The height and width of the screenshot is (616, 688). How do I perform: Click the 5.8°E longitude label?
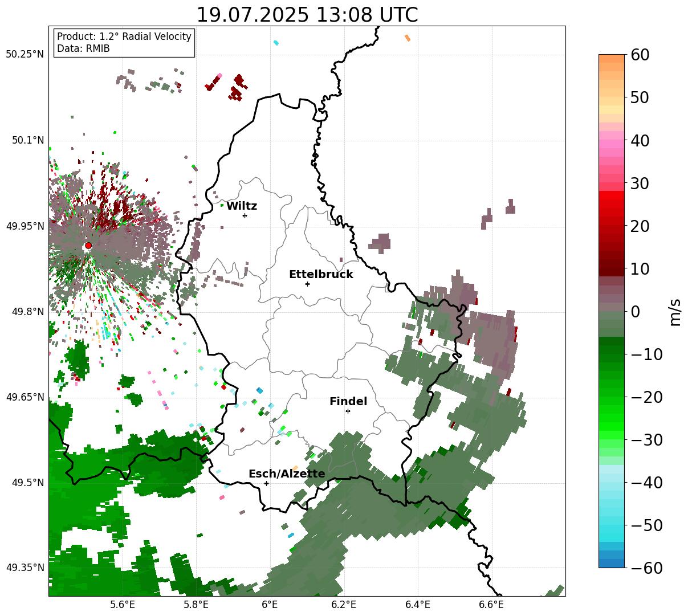pyautogui.click(x=196, y=605)
